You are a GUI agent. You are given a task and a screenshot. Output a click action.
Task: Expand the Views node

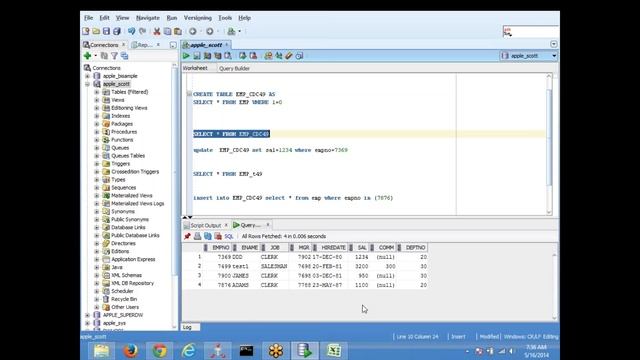97,100
